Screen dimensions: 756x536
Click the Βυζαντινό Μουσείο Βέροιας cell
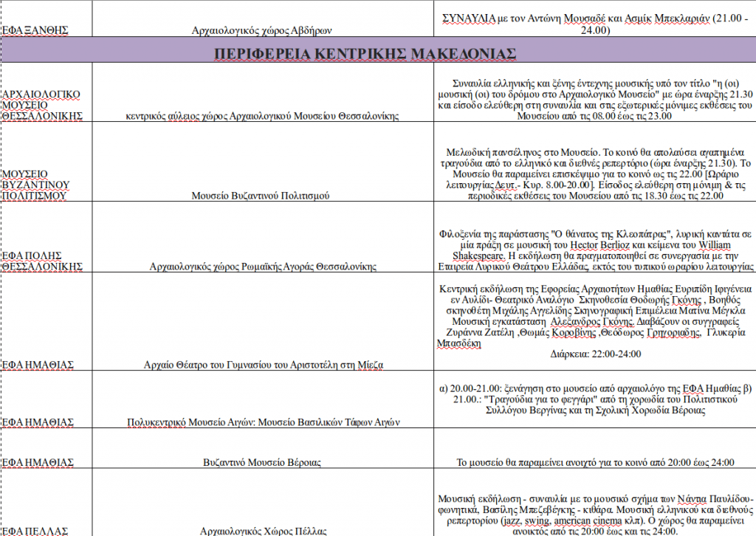[263, 462]
